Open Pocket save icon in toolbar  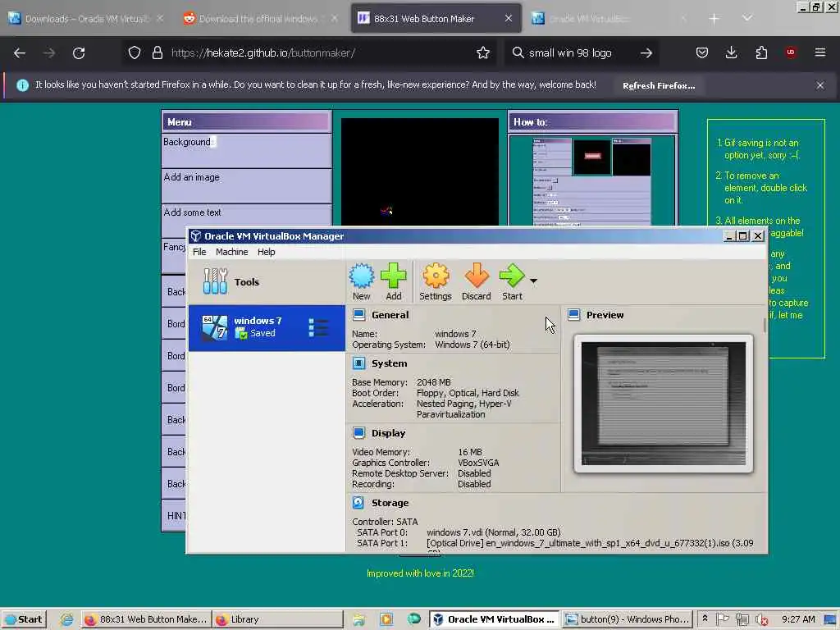point(702,53)
